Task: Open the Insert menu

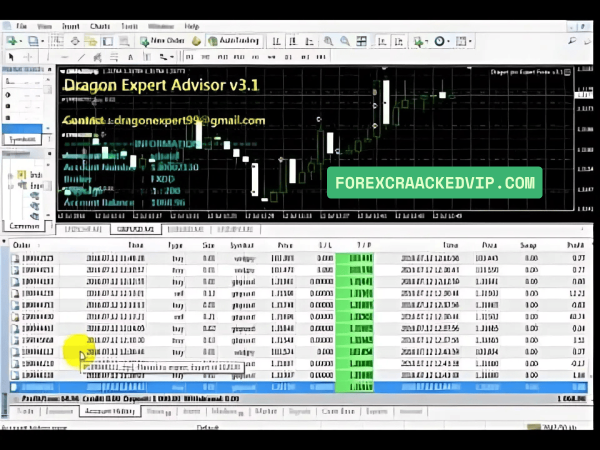Action: point(70,26)
